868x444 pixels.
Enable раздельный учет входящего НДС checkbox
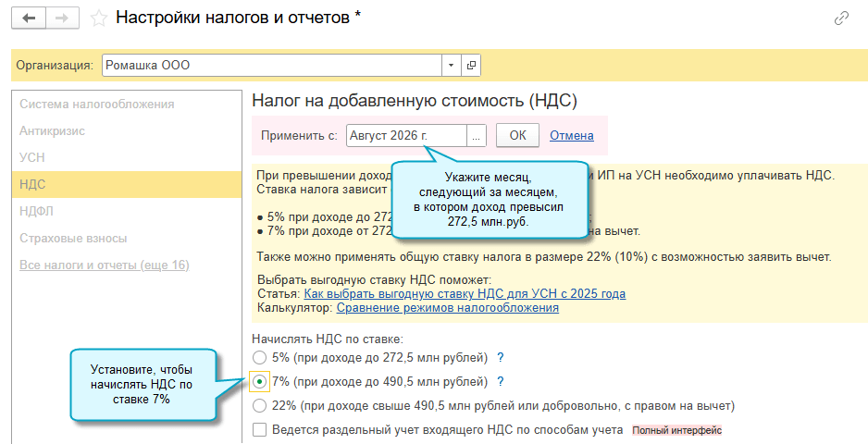point(259,429)
